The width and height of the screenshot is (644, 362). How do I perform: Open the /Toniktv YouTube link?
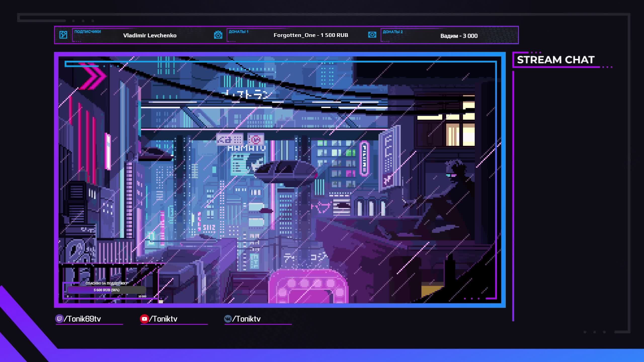[x=163, y=319]
